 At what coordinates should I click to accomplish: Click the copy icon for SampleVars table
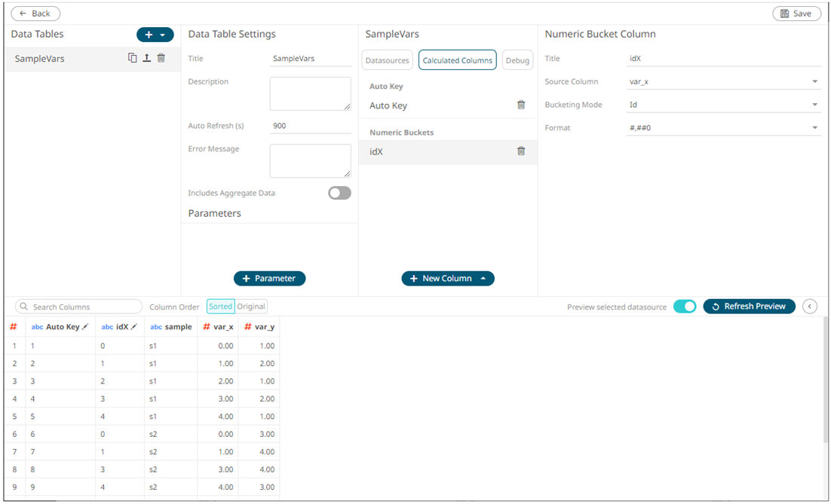[133, 58]
